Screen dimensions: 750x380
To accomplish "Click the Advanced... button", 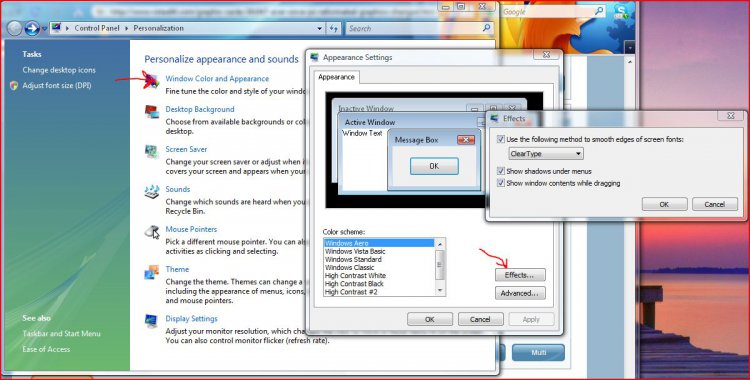I will pos(520,293).
